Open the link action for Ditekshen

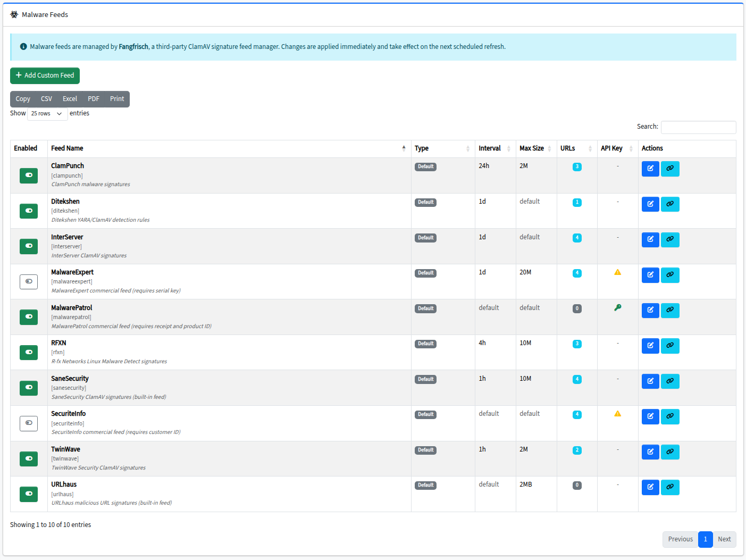point(670,204)
